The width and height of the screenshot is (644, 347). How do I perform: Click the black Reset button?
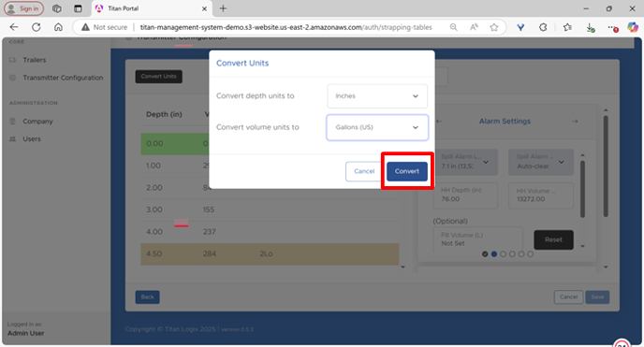pyautogui.click(x=553, y=239)
